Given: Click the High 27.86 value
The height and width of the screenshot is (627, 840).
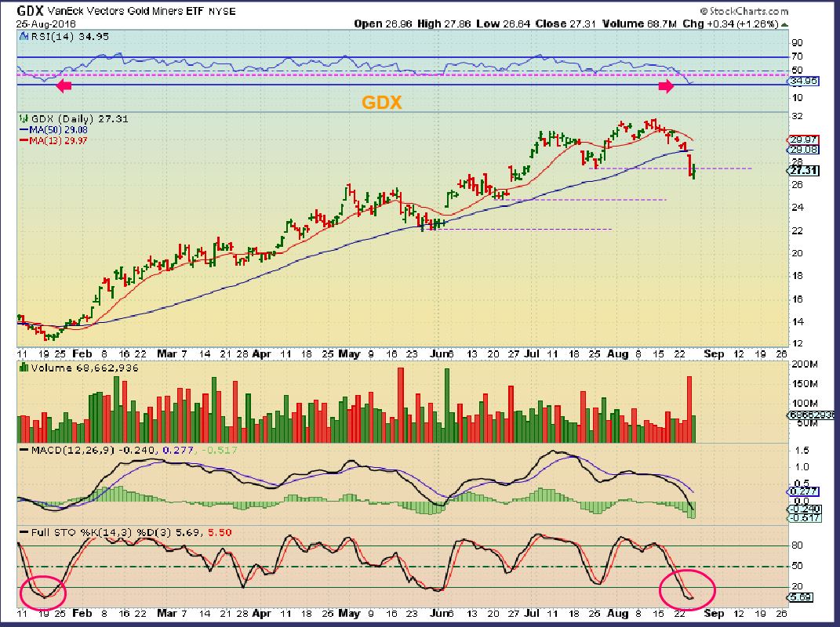Looking at the screenshot, I should 444,24.
